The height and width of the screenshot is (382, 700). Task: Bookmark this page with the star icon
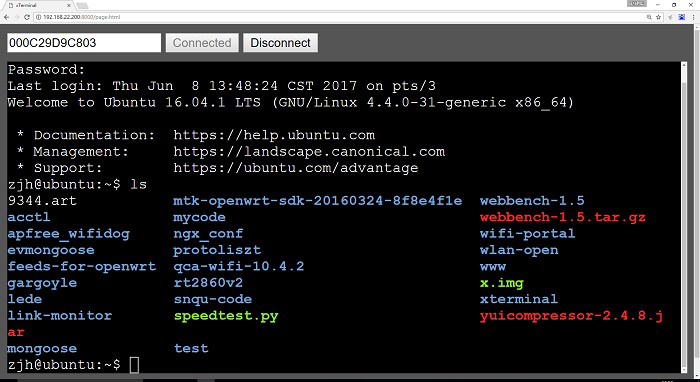coord(658,17)
